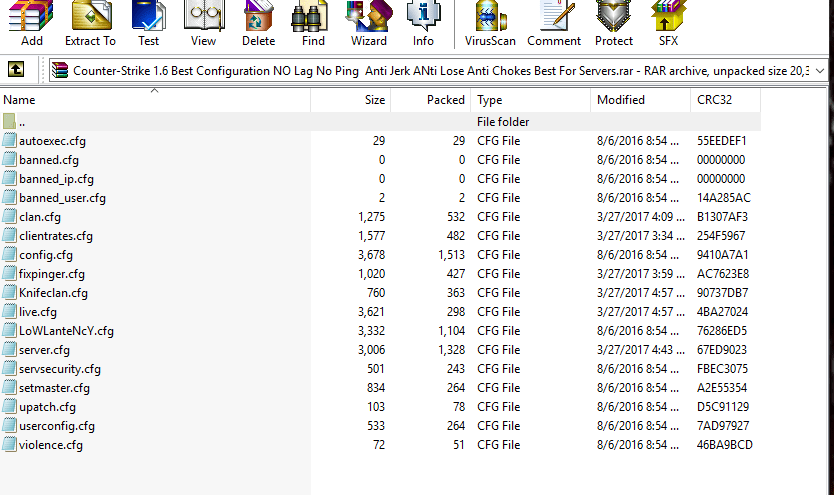834x495 pixels.
Task: Select the Knifeclan.cfg file icon
Action: click(x=9, y=293)
